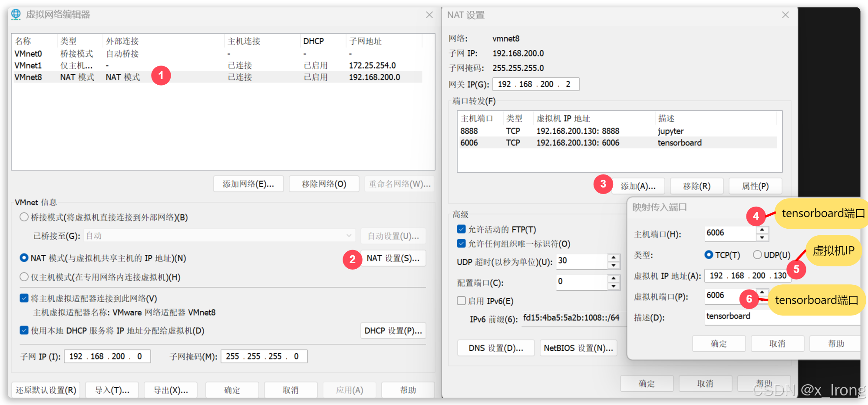The width and height of the screenshot is (868, 405).
Task: Decrease UDP 超时 value with down arrow
Action: 614,265
